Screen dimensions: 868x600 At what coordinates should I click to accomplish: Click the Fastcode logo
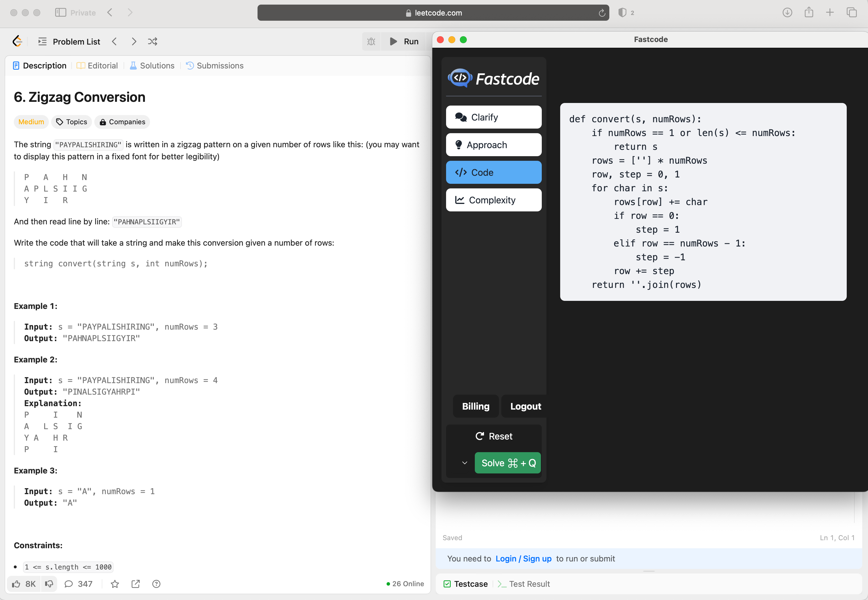pyautogui.click(x=493, y=79)
